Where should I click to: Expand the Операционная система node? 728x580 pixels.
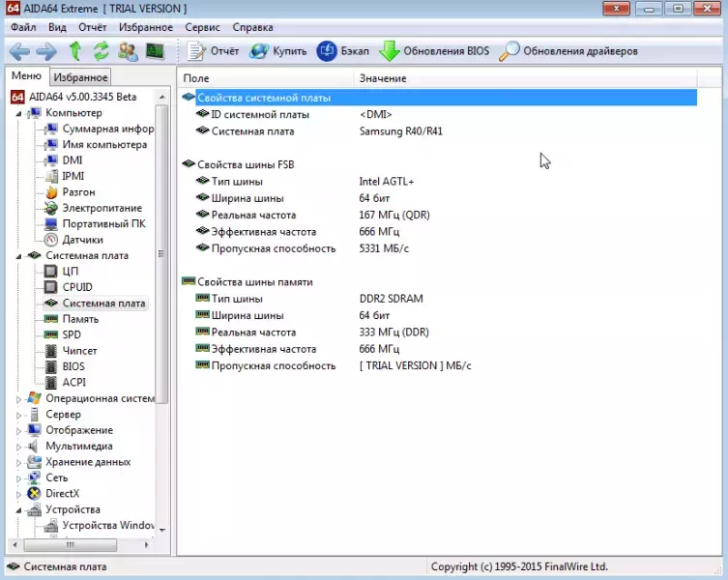point(18,399)
